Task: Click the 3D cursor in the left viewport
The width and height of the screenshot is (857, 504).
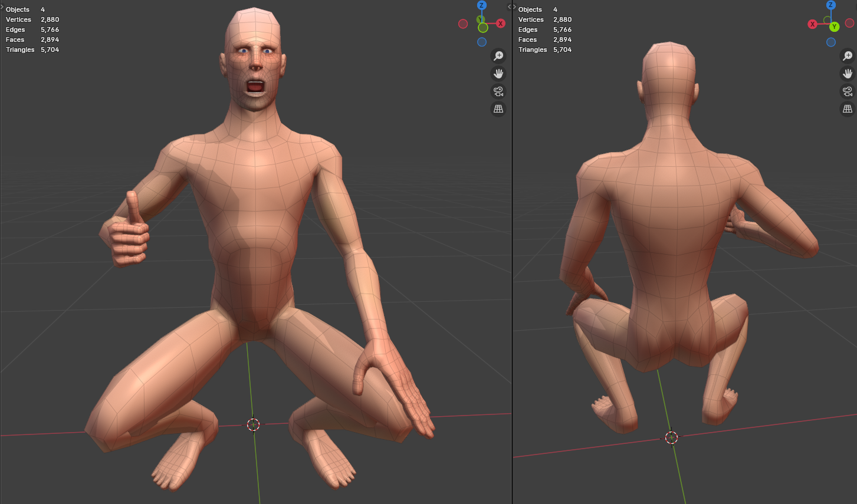Action: [253, 424]
